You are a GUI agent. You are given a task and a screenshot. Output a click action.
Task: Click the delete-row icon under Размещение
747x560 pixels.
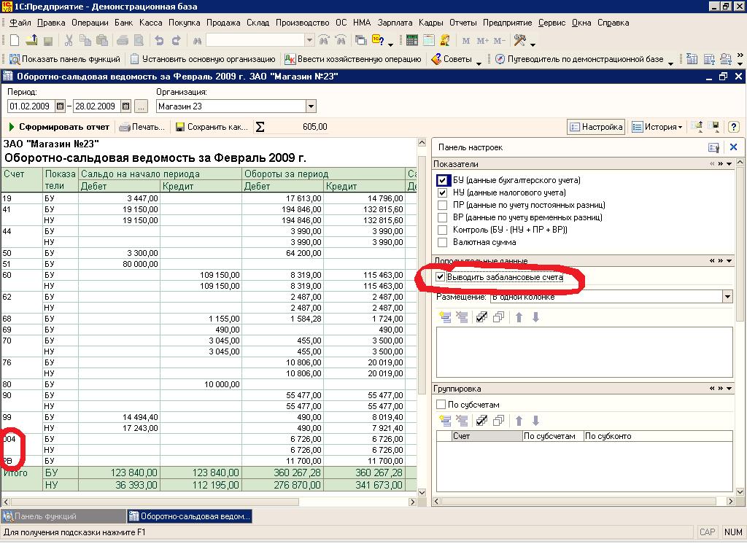click(462, 317)
